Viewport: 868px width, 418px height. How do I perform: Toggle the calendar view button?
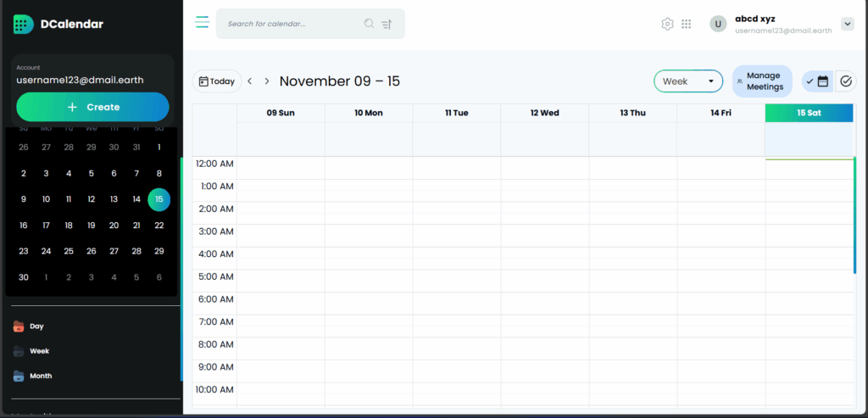(818, 81)
